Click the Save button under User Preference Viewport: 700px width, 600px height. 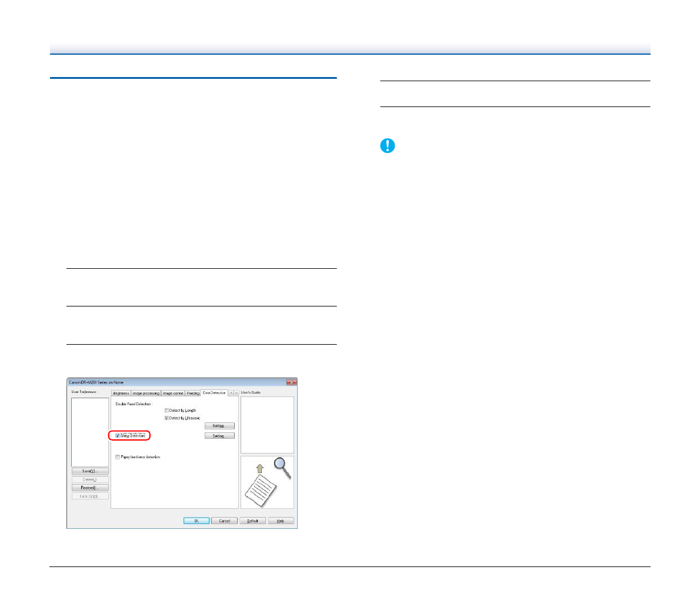pyautogui.click(x=90, y=471)
